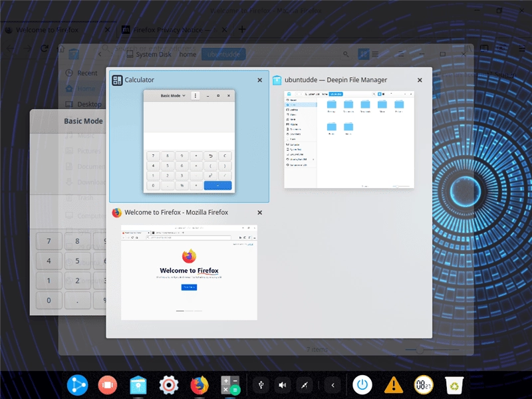This screenshot has width=532, height=399.
Task: Click 'home' in File Manager breadcrumb
Action: click(x=188, y=55)
